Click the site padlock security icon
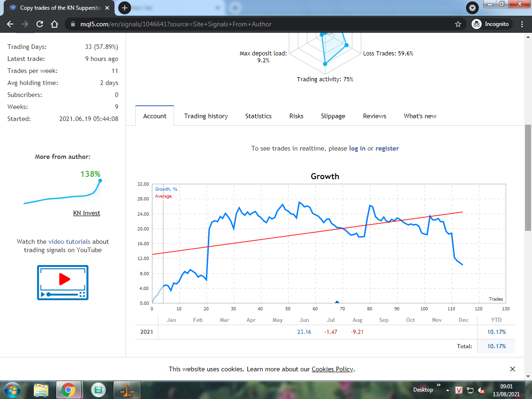Screen dimensions: 532x399 coord(73,24)
